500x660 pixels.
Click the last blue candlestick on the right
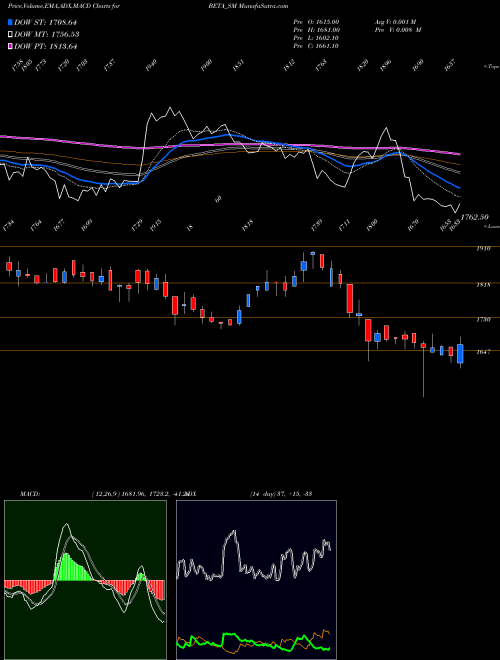click(x=460, y=353)
